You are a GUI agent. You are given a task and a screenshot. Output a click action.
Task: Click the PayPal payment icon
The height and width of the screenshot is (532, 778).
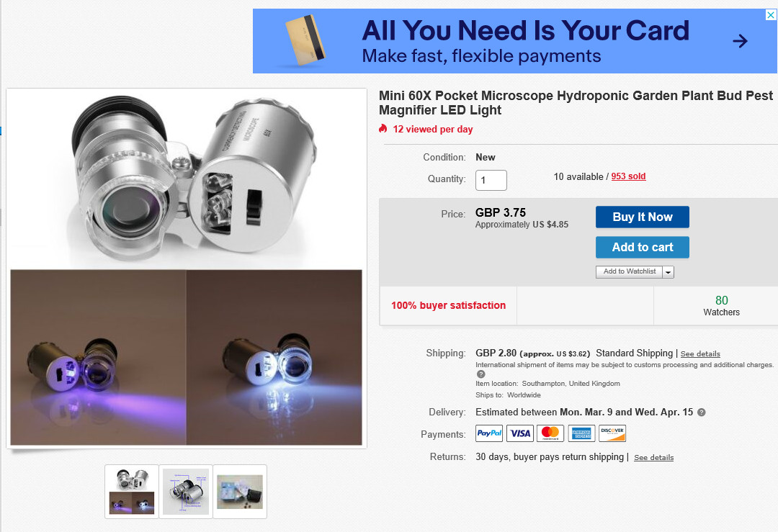point(489,433)
